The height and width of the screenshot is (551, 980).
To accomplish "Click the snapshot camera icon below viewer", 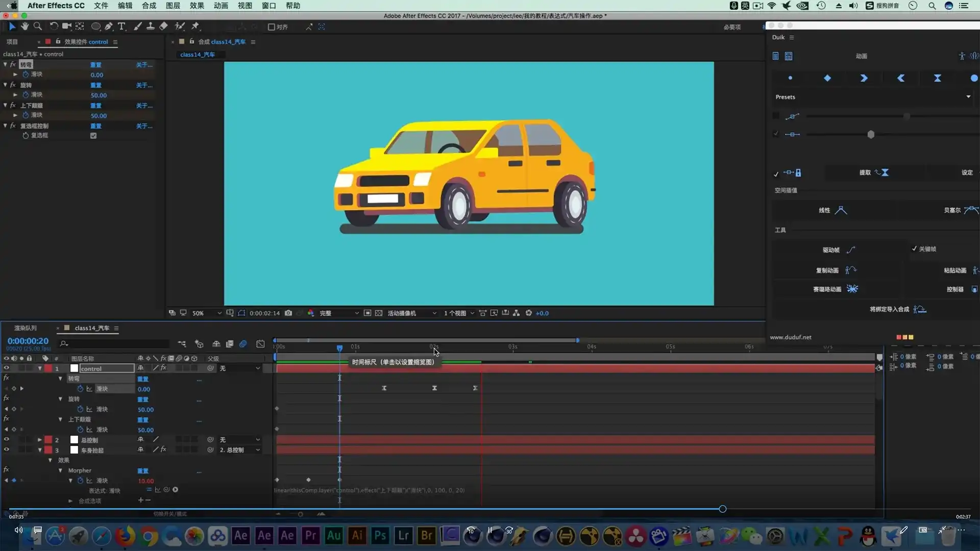I will [288, 313].
